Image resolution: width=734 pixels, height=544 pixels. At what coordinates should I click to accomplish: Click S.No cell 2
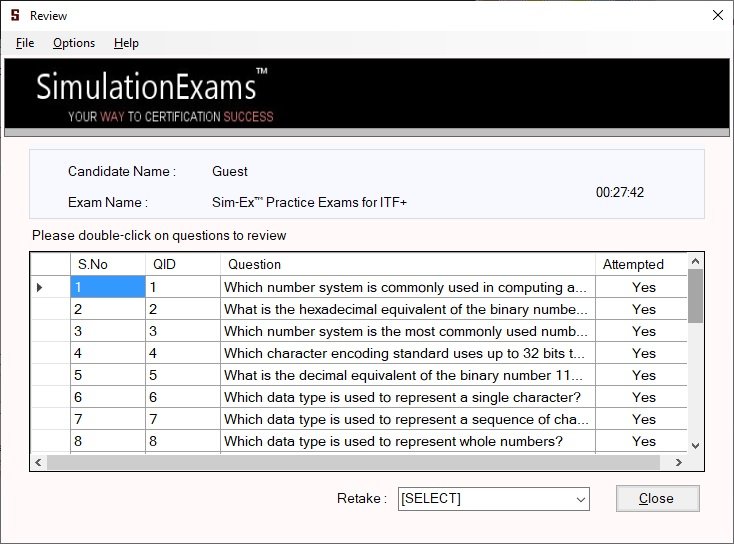tap(108, 309)
